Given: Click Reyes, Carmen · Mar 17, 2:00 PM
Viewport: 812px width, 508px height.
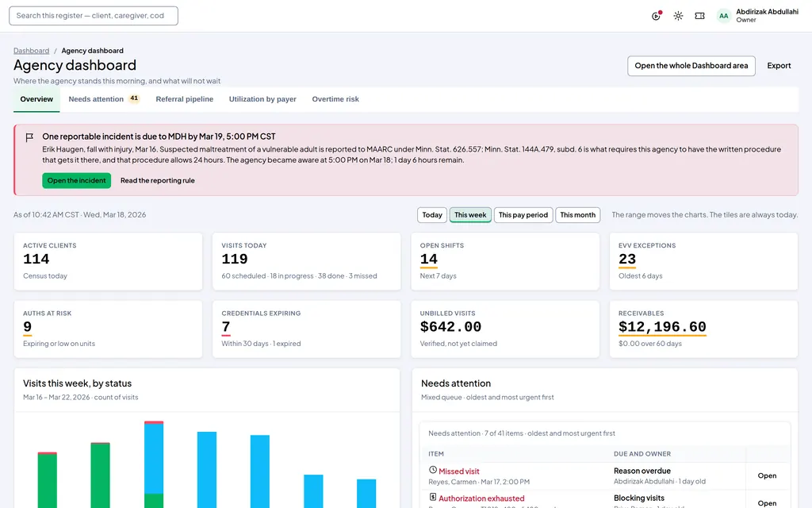Looking at the screenshot, I should [x=479, y=482].
